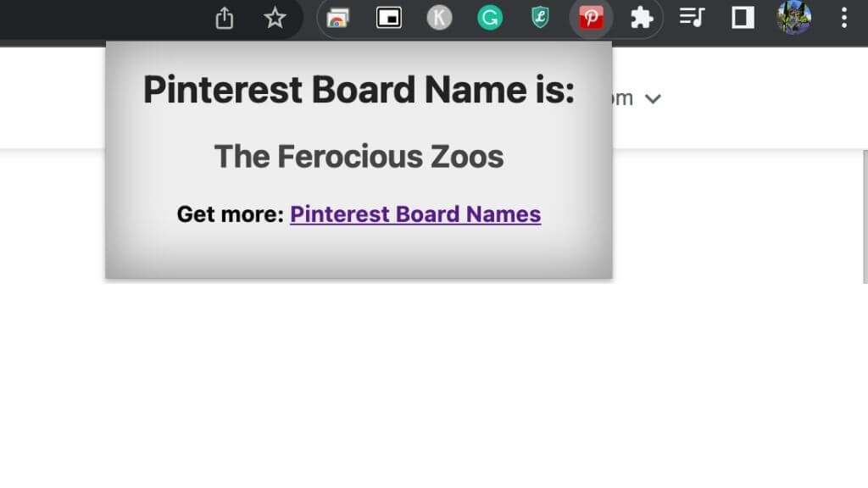Click the gray K extension icon

coord(439,18)
